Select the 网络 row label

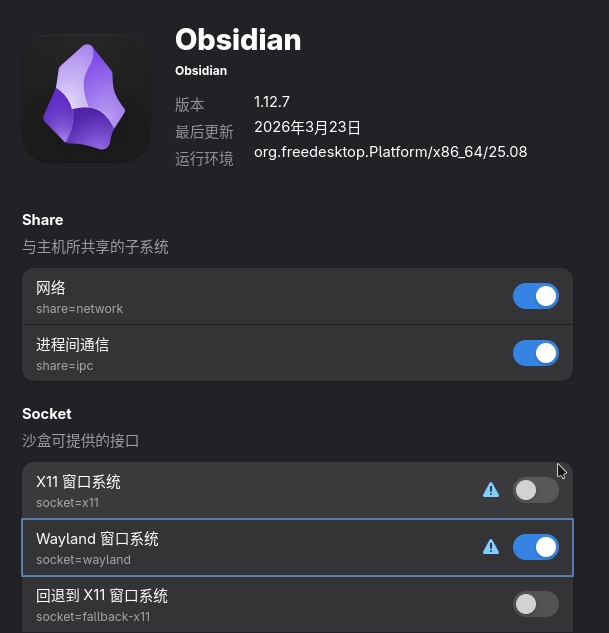click(x=51, y=288)
